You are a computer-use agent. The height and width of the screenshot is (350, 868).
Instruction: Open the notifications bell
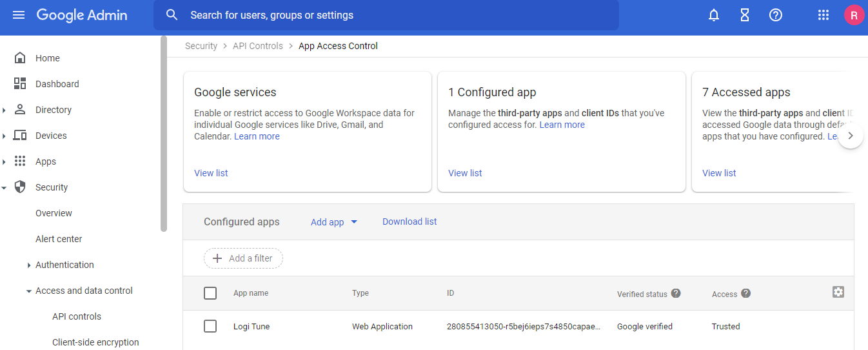pos(714,15)
